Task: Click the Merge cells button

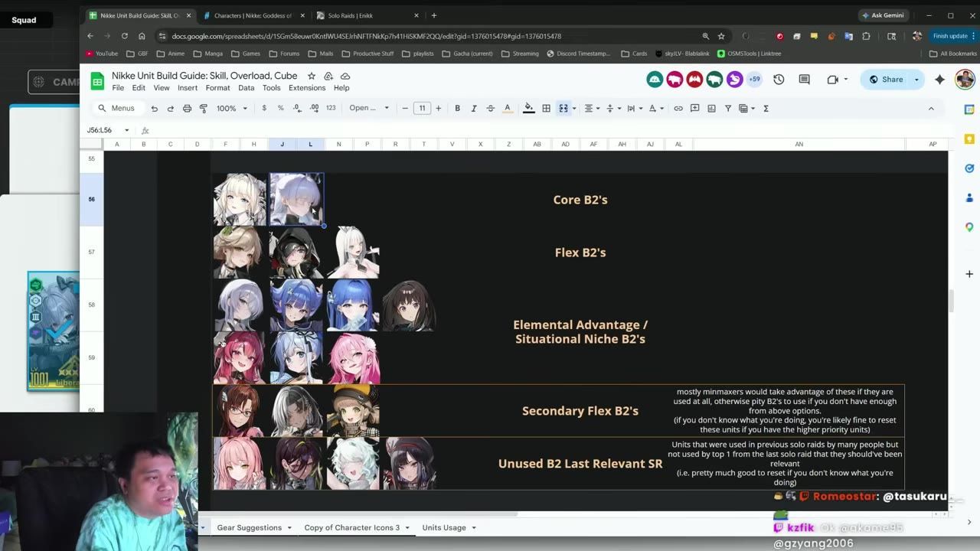Action: 563,109
